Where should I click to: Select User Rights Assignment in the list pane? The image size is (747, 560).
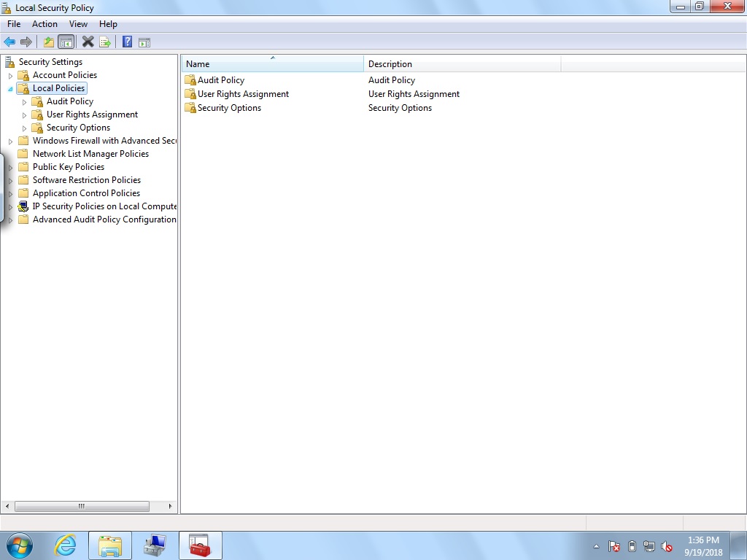243,94
